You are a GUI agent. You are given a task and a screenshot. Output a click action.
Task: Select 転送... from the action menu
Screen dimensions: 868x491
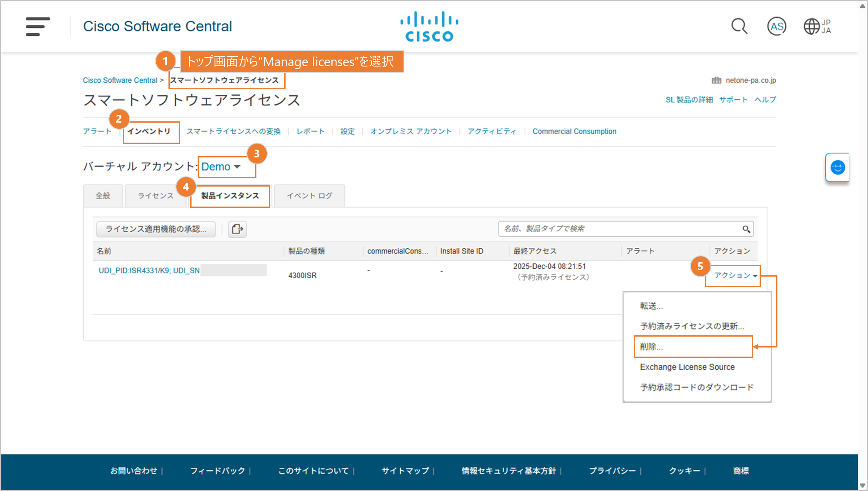(651, 306)
